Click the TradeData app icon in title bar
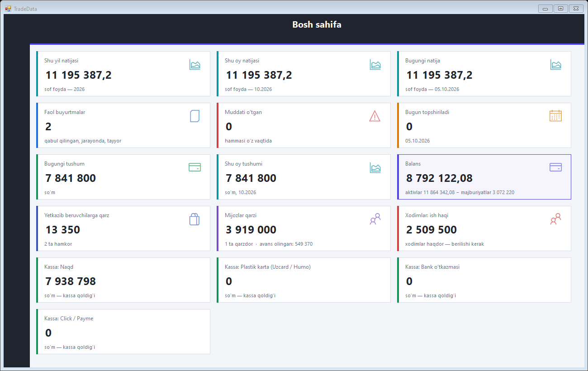The width and height of the screenshot is (588, 371). tap(8, 9)
